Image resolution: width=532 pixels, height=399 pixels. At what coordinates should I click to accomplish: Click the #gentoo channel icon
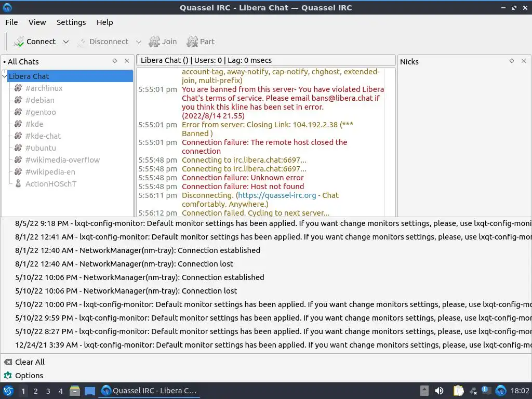point(18,112)
